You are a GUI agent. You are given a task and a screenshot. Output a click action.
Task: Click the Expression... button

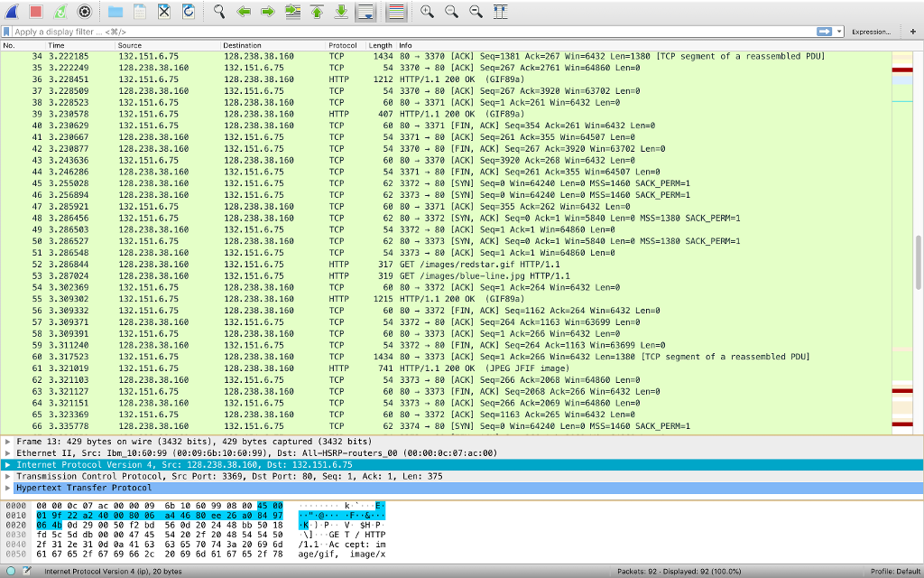tap(871, 32)
